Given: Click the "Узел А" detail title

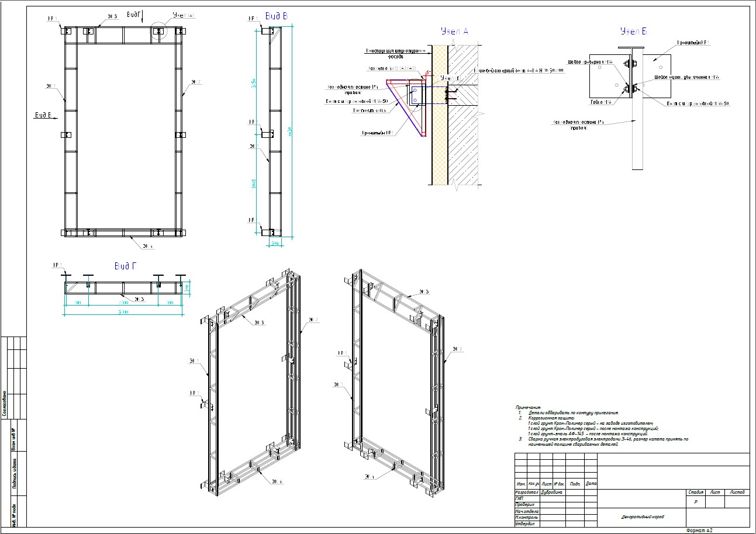Looking at the screenshot, I should click(454, 32).
